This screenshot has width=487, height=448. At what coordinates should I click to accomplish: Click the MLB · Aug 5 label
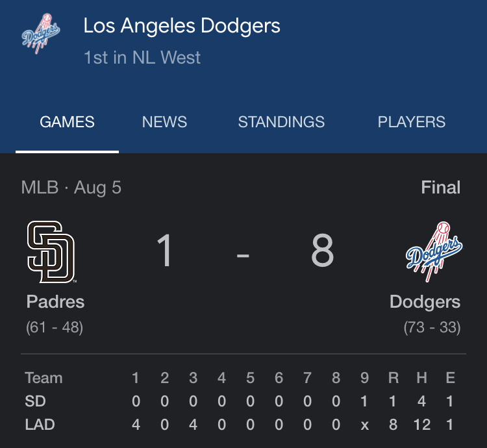(x=71, y=188)
